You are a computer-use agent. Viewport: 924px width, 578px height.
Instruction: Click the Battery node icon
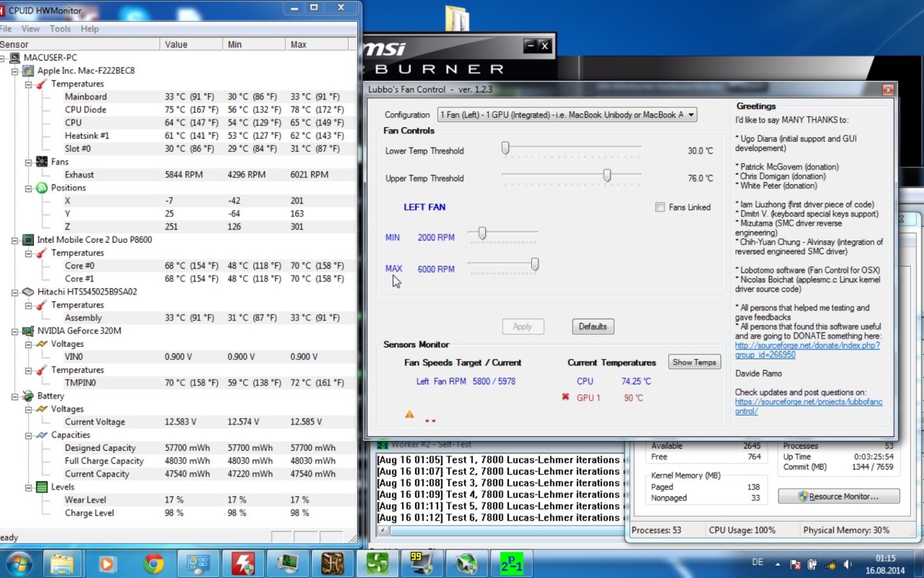point(28,396)
